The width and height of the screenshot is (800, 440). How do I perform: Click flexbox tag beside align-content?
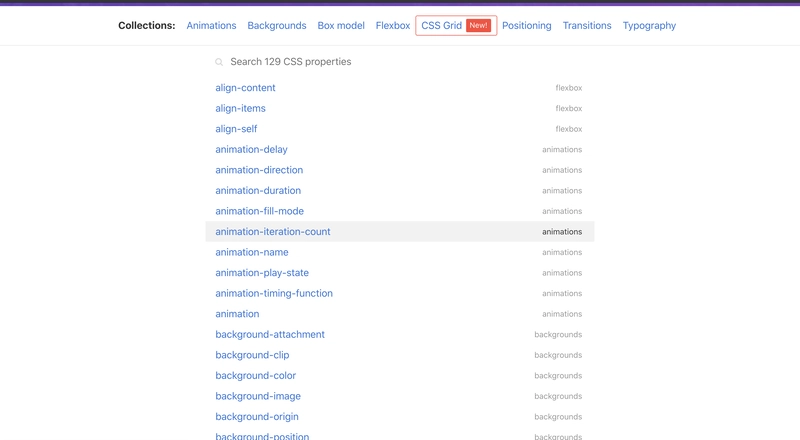(569, 88)
